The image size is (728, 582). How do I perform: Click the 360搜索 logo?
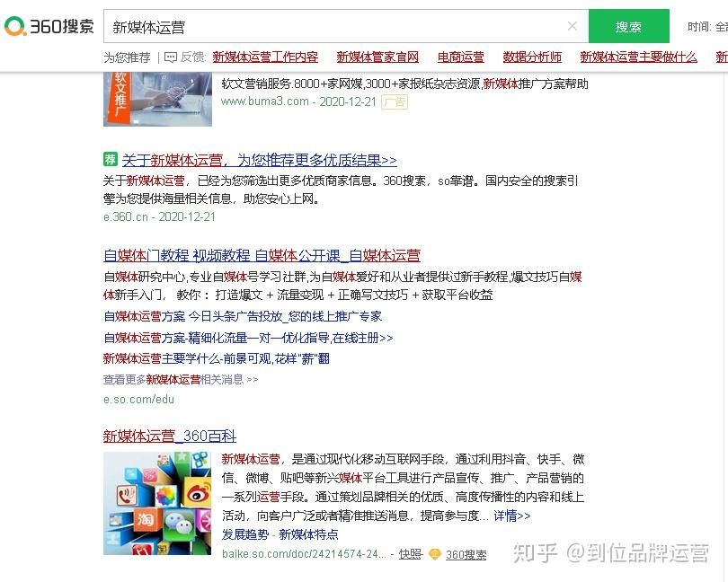pos(49,26)
